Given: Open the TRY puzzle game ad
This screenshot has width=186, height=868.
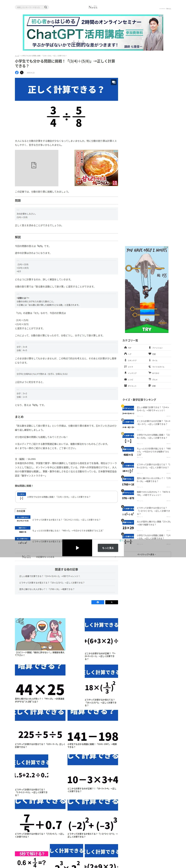Looking at the screenshot, I should tap(146, 289).
